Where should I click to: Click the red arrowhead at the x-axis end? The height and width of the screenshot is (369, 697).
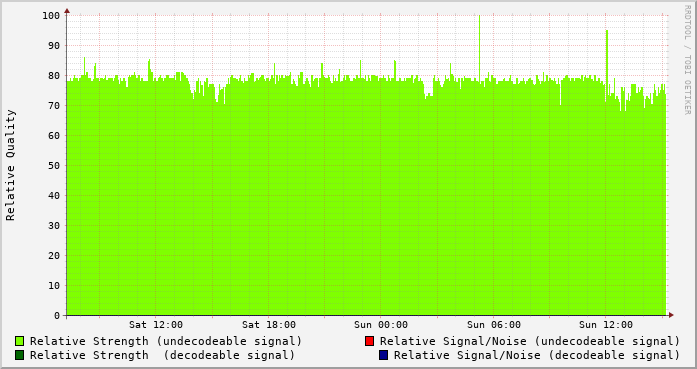point(671,315)
